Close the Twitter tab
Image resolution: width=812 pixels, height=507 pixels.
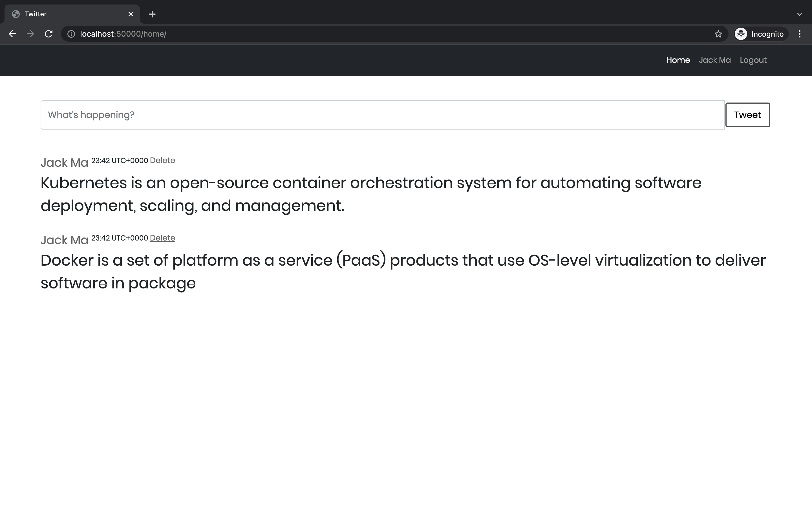click(x=131, y=14)
